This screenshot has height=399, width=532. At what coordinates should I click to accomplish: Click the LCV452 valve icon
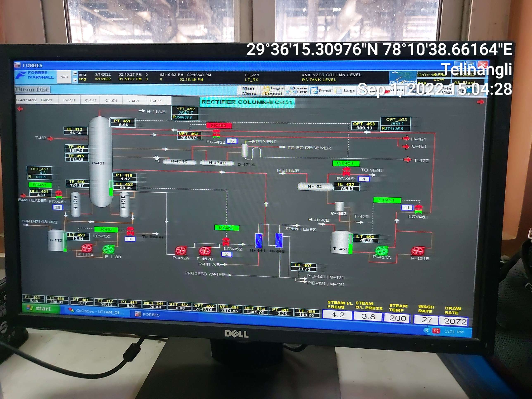click(226, 241)
